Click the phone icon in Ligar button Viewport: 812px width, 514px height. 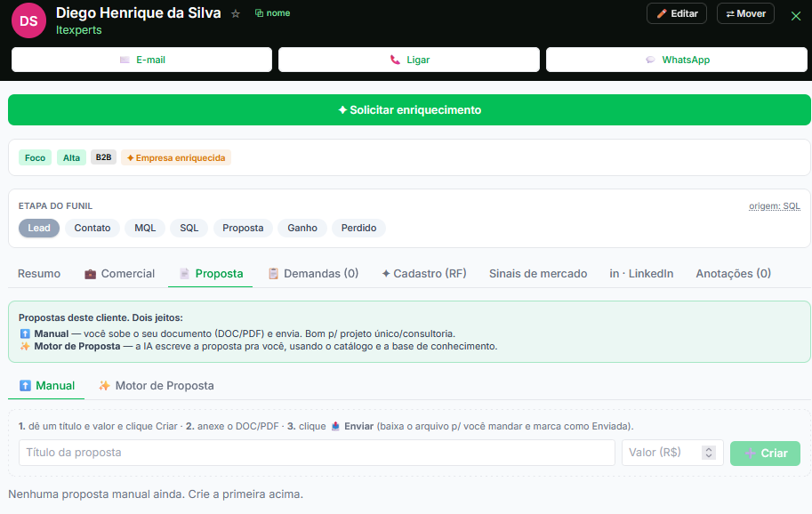tap(395, 60)
